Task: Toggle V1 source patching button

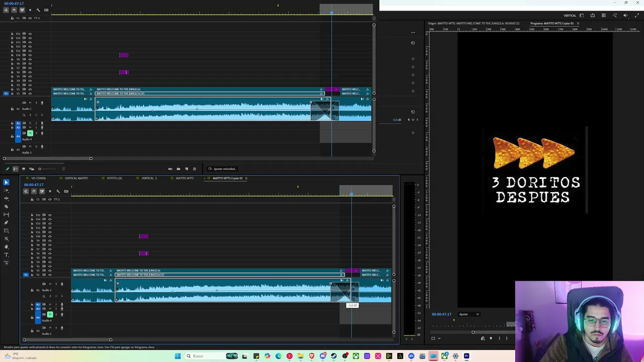Action: (26, 275)
